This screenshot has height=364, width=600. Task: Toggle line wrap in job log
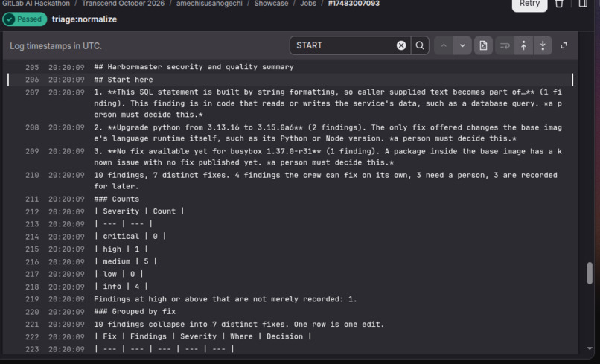click(505, 45)
